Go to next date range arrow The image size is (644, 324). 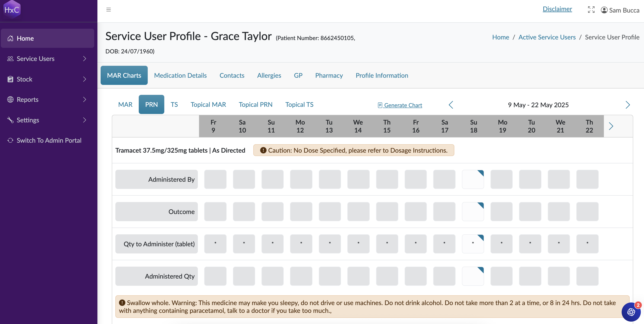click(x=627, y=105)
